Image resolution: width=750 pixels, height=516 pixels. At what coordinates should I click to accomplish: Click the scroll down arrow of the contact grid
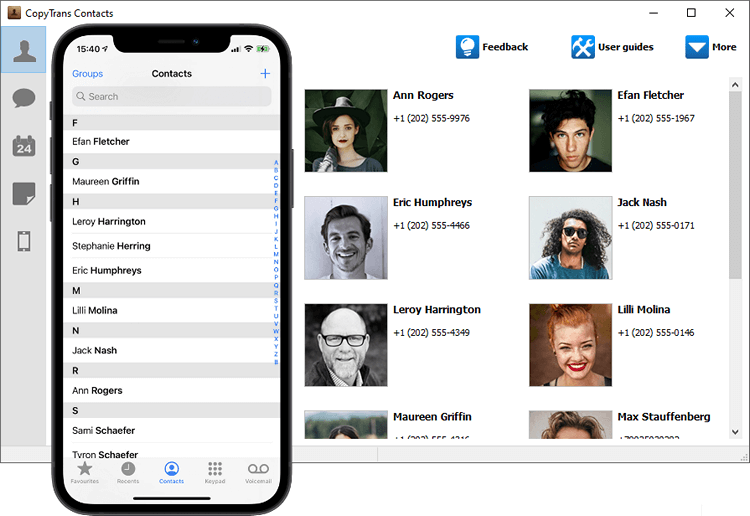click(735, 432)
